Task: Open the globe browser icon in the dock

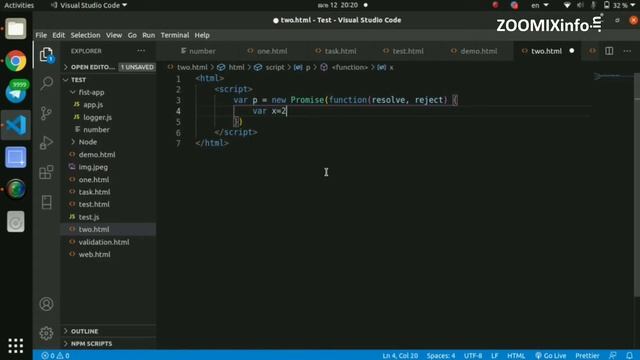Action: [x=16, y=189]
